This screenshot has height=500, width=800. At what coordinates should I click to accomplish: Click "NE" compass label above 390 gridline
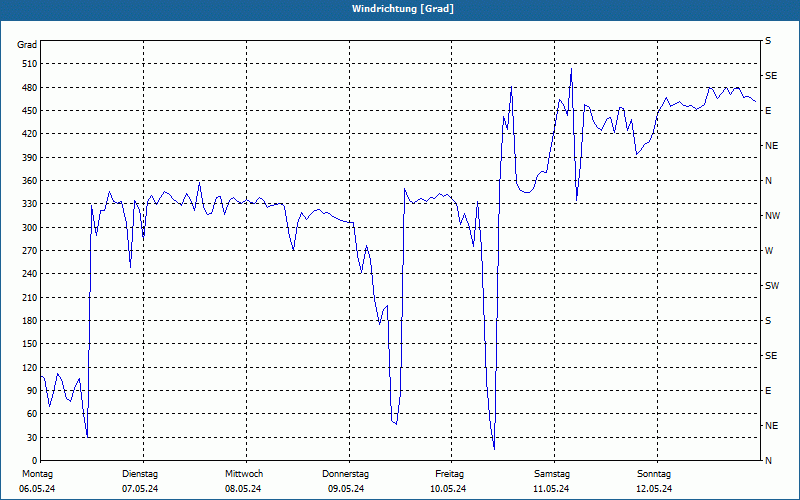click(x=771, y=146)
